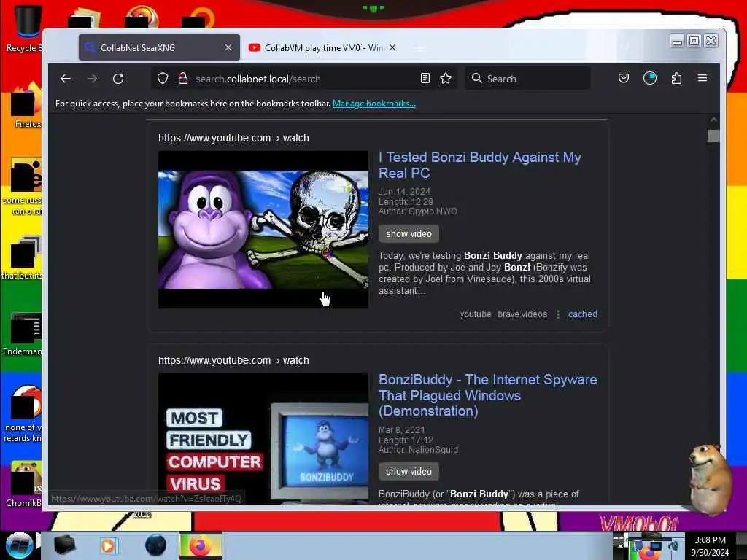Open the ChomikBox desktop icon
The width and height of the screenshot is (747, 560).
tap(24, 484)
